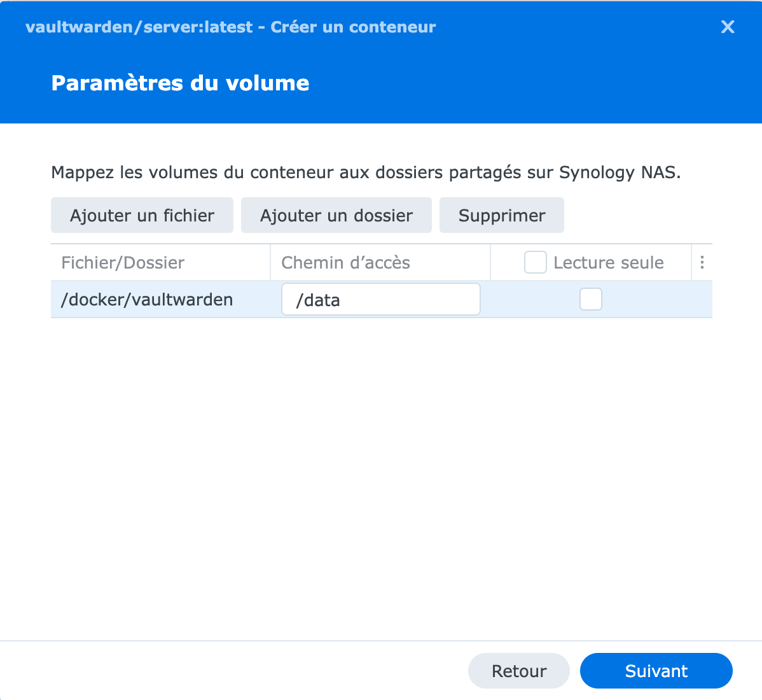Image resolution: width=762 pixels, height=700 pixels.
Task: Go back with the Retour button
Action: click(519, 671)
